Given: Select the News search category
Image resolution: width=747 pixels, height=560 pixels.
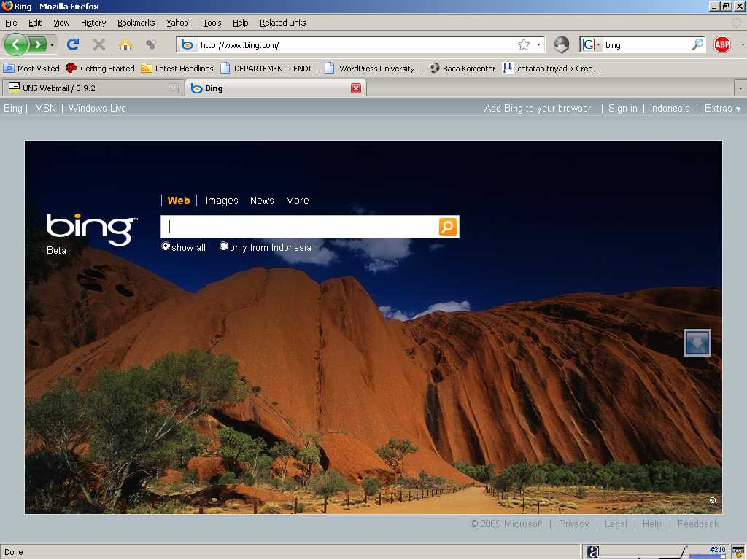Looking at the screenshot, I should (262, 201).
